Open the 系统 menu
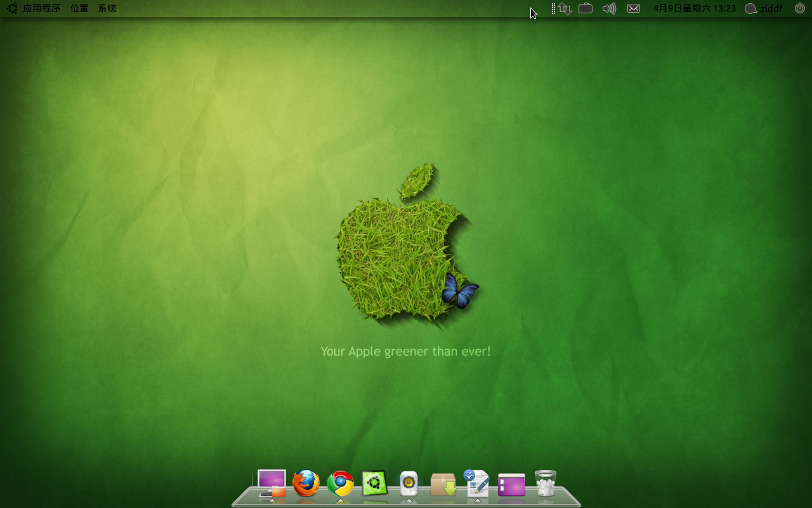 click(107, 8)
